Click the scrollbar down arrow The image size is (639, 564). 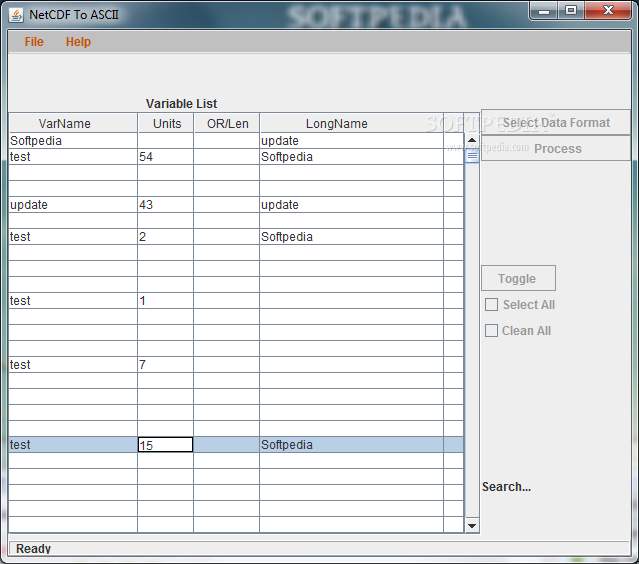click(472, 526)
